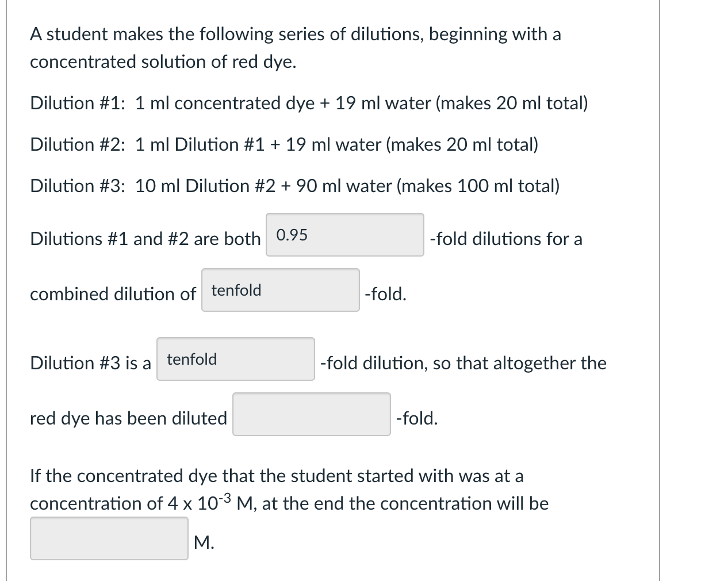Image resolution: width=728 pixels, height=581 pixels.
Task: Click the answer box between 'both' and '-fold dilutions'
Action: [x=344, y=235]
